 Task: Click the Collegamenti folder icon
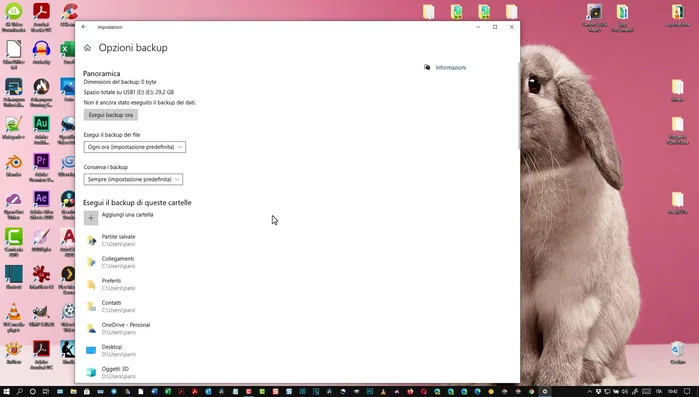(x=91, y=262)
